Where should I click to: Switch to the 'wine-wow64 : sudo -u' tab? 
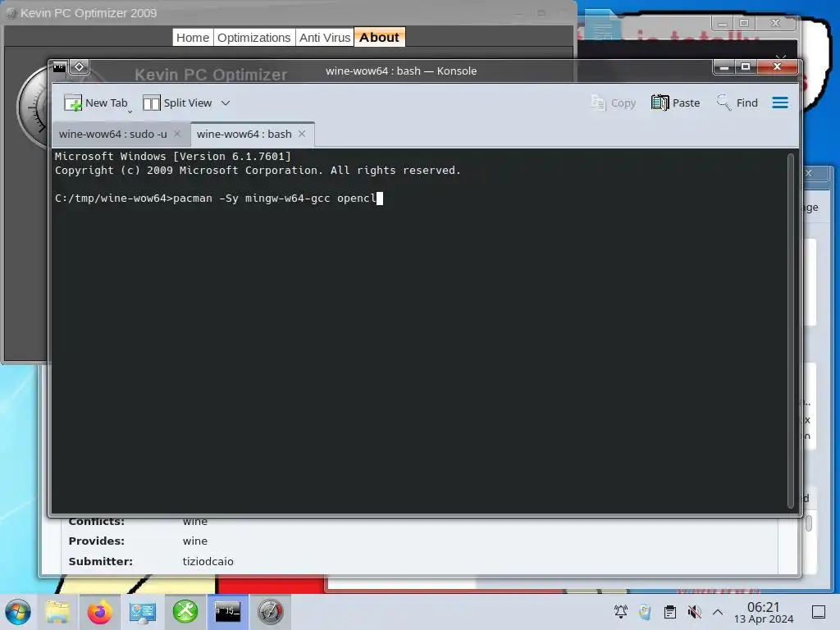point(113,134)
